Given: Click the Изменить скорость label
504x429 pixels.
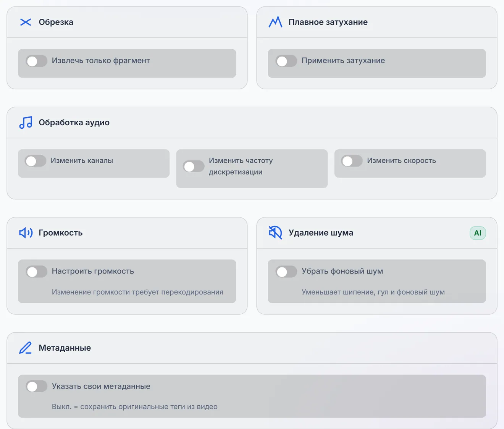Looking at the screenshot, I should coord(401,160).
